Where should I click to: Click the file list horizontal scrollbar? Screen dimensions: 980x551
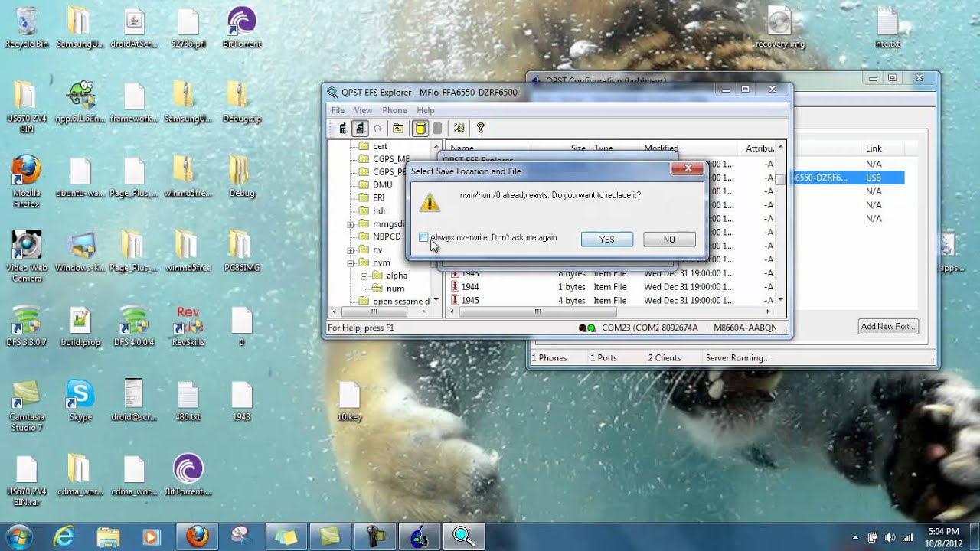click(537, 312)
